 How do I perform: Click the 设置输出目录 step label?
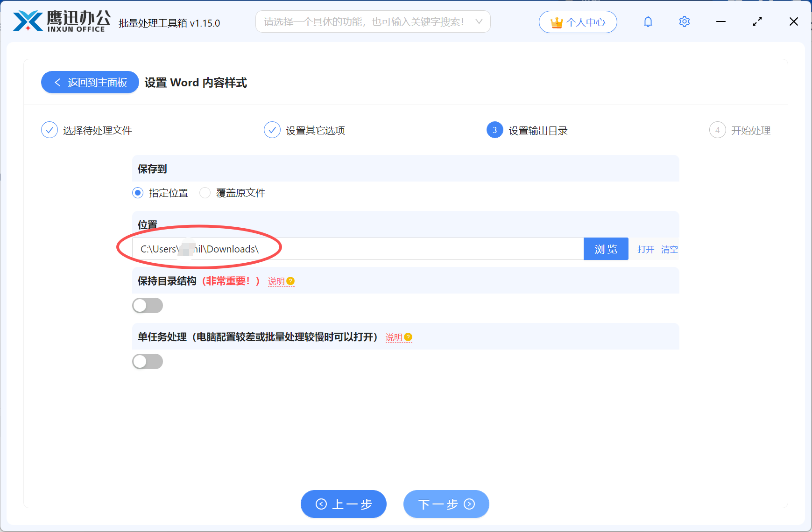[x=538, y=131]
